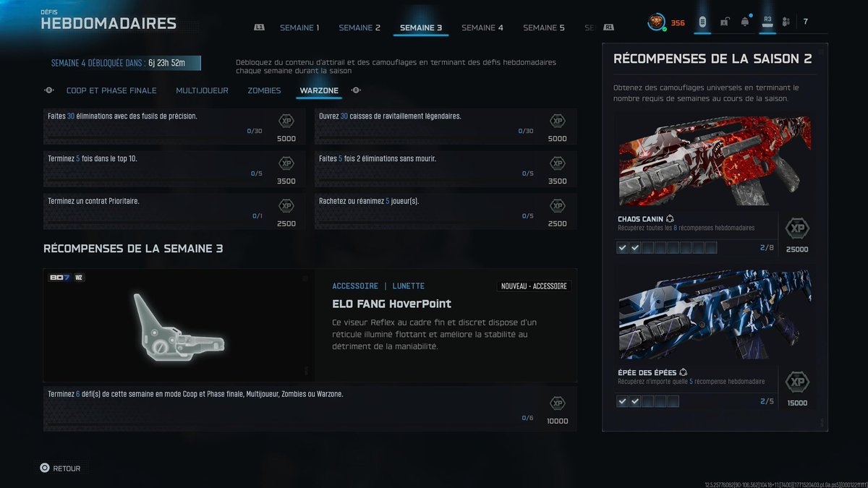Click the NOUVEAU - ACCESSOIRE tag
This screenshot has height=488, width=868.
535,286
